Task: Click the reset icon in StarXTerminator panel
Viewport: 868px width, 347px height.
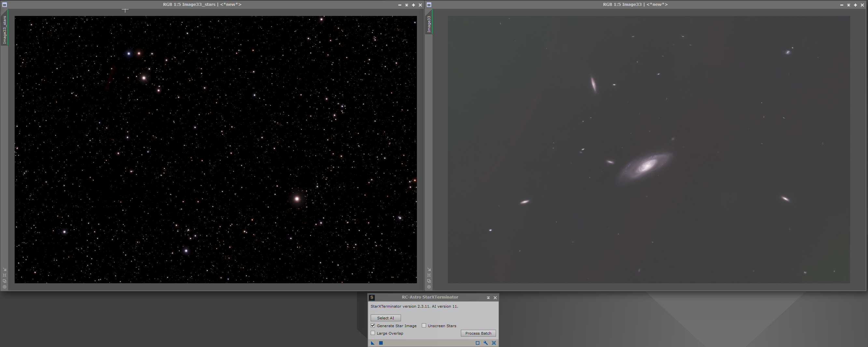Action: [494, 343]
